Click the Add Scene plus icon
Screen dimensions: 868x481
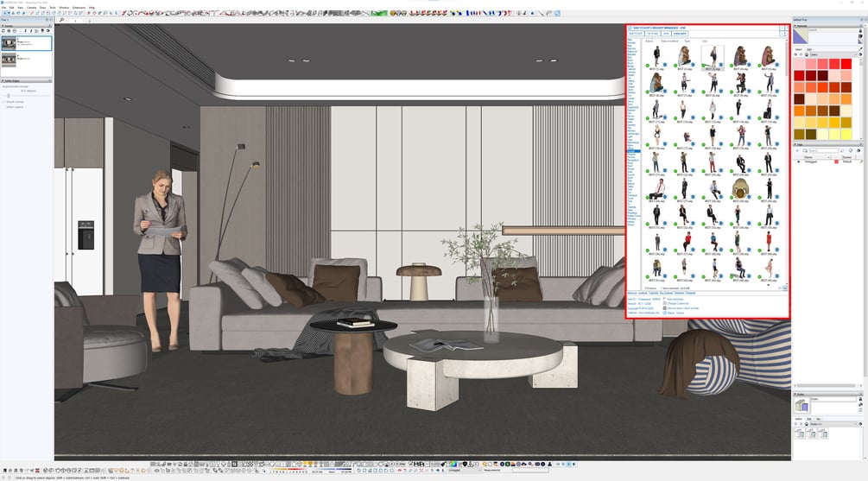click(9, 30)
